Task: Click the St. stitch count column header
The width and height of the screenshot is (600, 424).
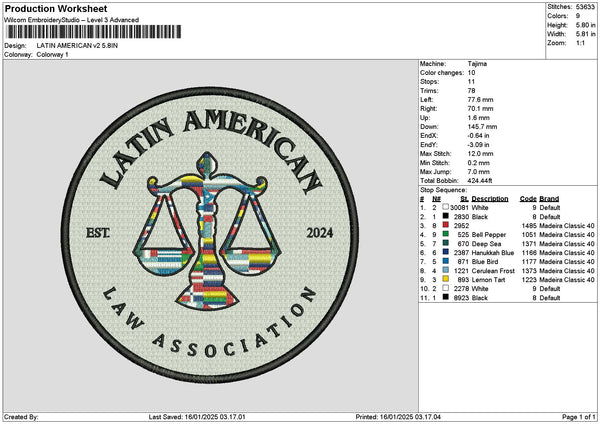Action: pyautogui.click(x=465, y=199)
